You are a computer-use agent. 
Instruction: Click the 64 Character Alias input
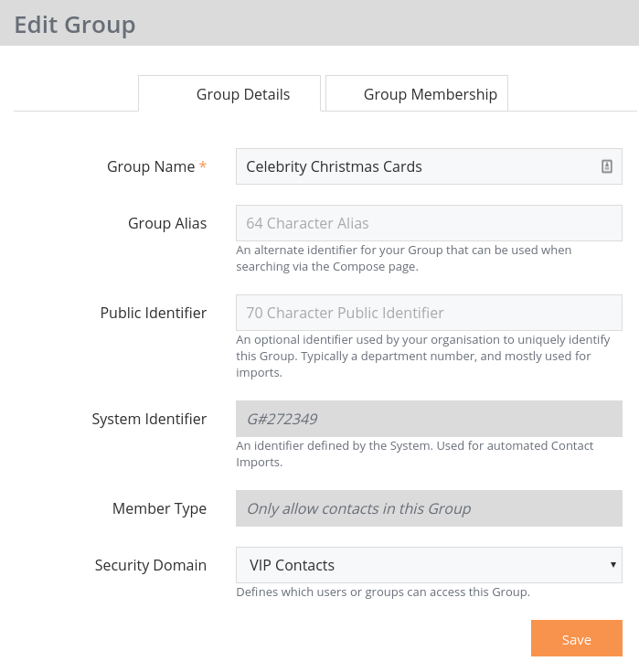[429, 223]
